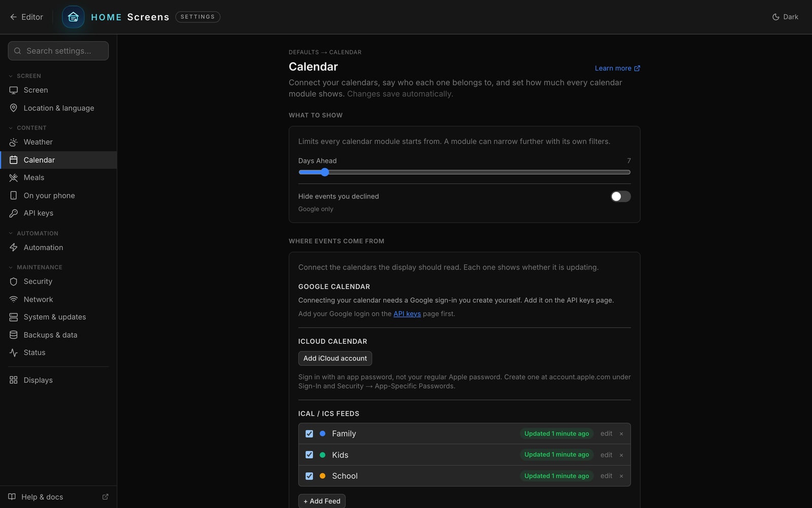Click the Dark mode moon icon
Screen dimensions: 812x508
(775, 17)
